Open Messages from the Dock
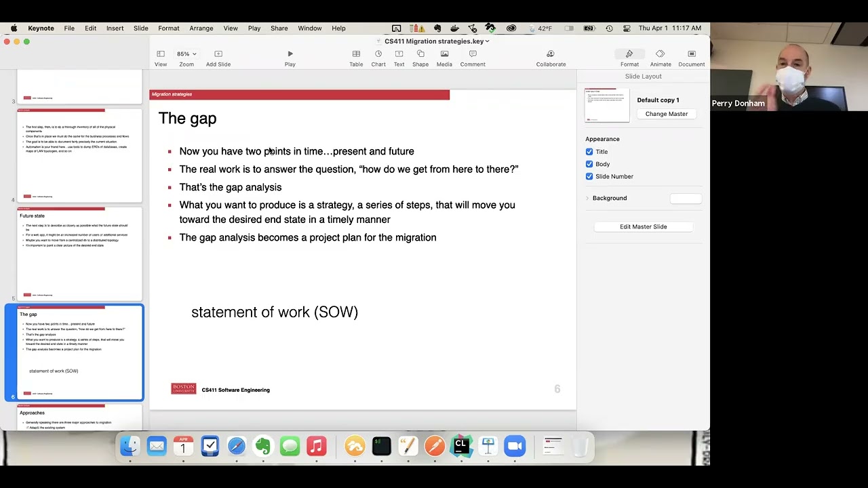 click(x=290, y=446)
